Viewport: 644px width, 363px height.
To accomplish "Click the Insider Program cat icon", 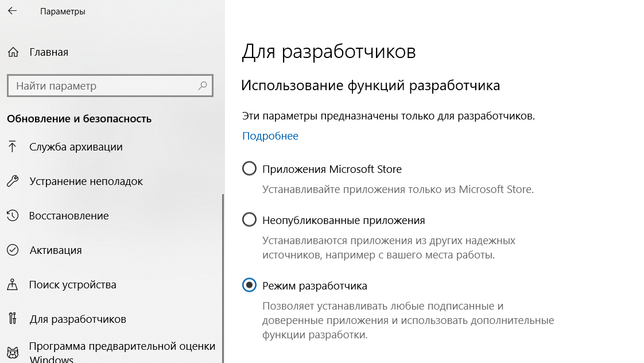I will pos(13,353).
